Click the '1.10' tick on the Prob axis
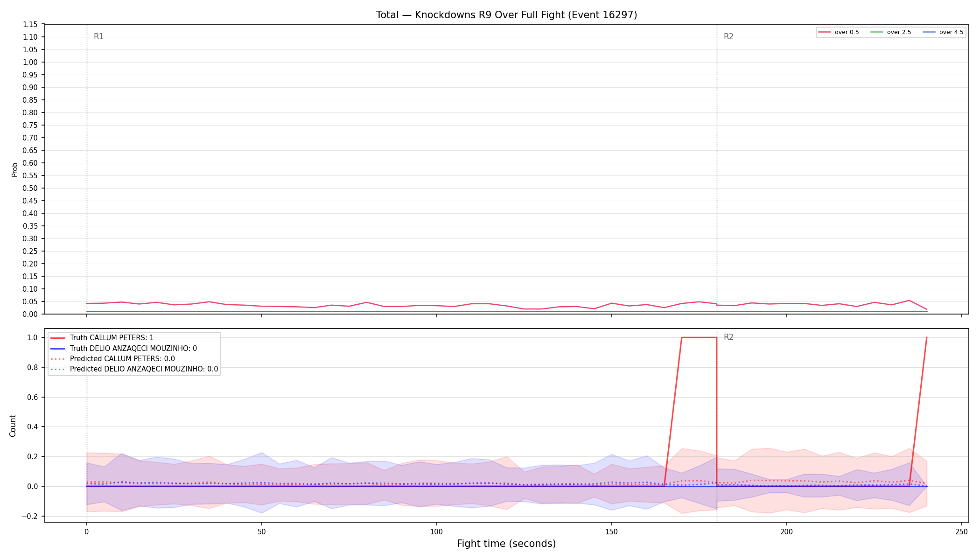This screenshot has width=980, height=560. coord(30,37)
